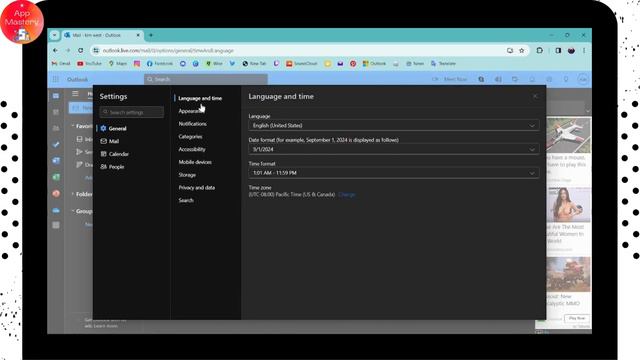Image resolution: width=640 pixels, height=360 pixels.
Task: Collapse the Favorites folder group
Action: tap(73, 126)
